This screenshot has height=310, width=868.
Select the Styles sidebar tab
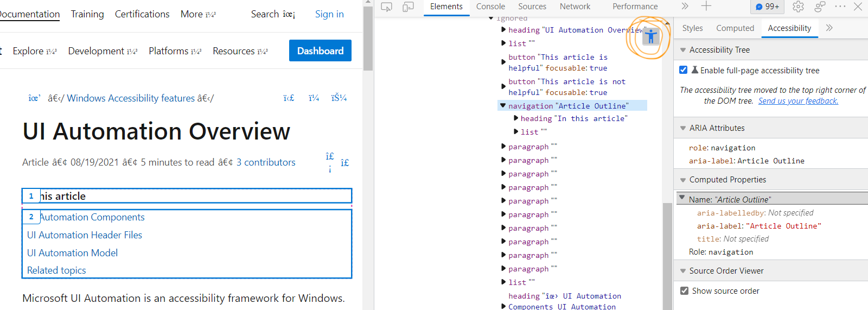click(x=692, y=28)
